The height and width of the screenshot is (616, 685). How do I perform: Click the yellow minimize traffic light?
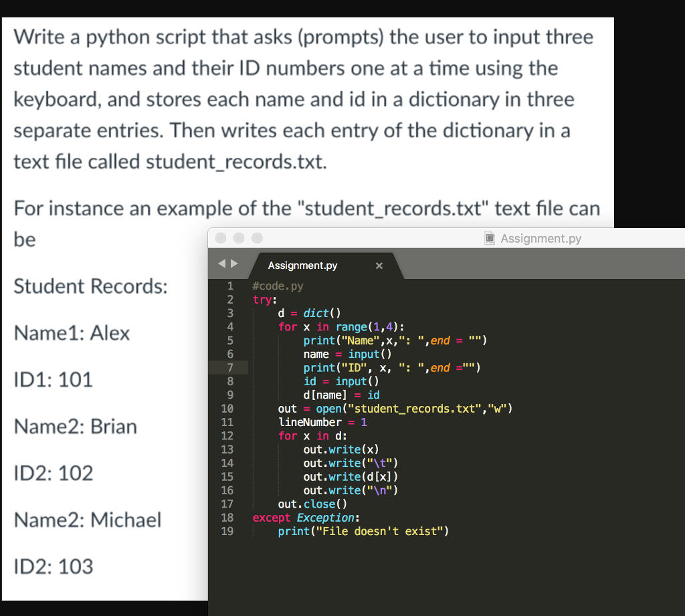pyautogui.click(x=239, y=237)
